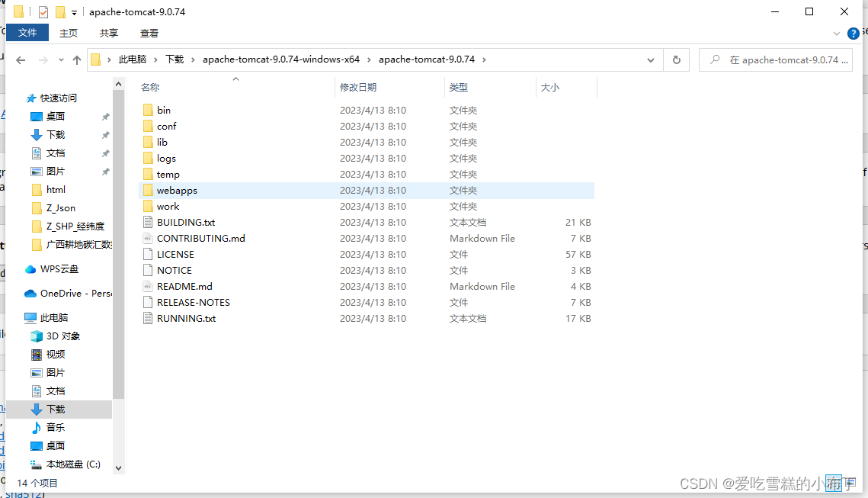The width and height of the screenshot is (868, 498).
Task: Select 音乐 in navigation pane
Action: click(x=48, y=428)
